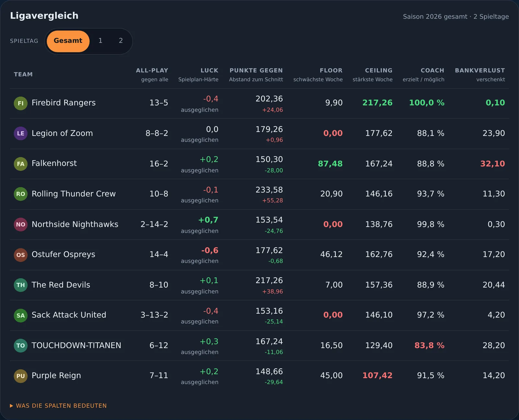This screenshot has height=420, width=519.
Task: Click TOUCHDOWN-TITANEN's ceiling value 129,40
Action: (379, 346)
